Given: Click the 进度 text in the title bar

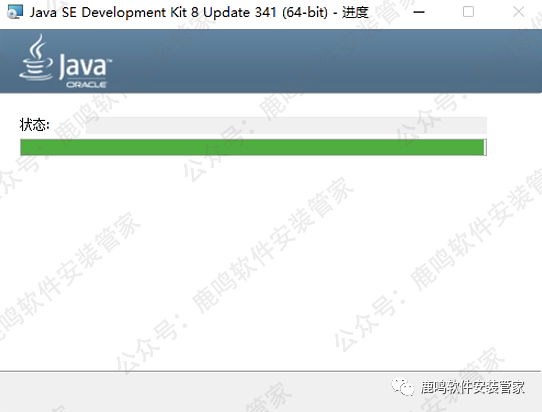Looking at the screenshot, I should click(355, 12).
